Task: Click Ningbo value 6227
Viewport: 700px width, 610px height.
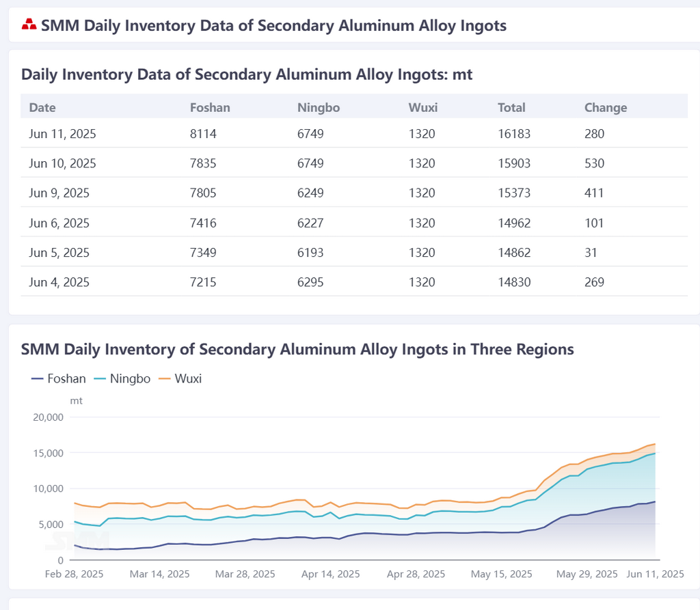Action: 310,223
